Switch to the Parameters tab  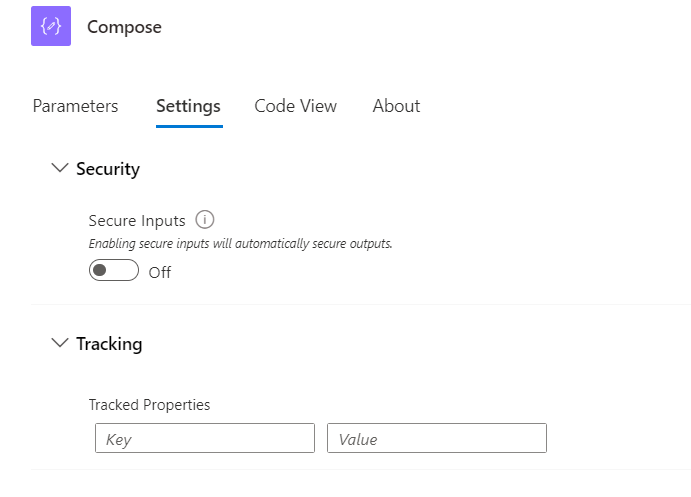[75, 106]
